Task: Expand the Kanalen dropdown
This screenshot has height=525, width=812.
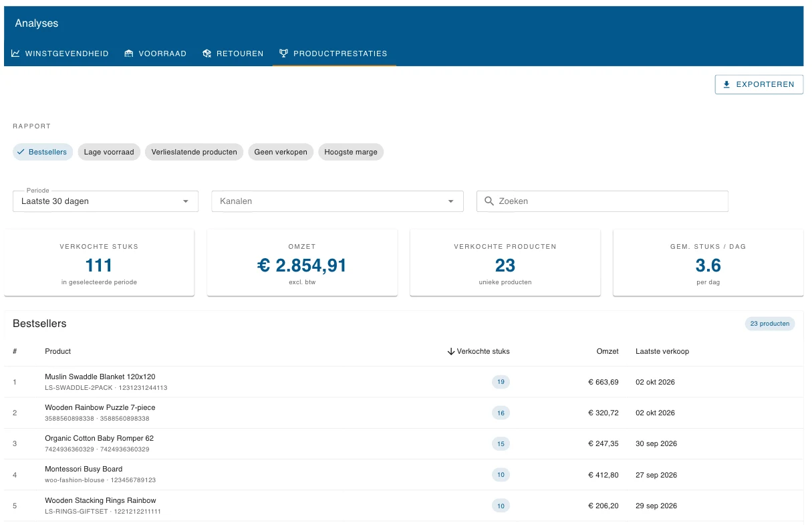Action: coord(337,201)
